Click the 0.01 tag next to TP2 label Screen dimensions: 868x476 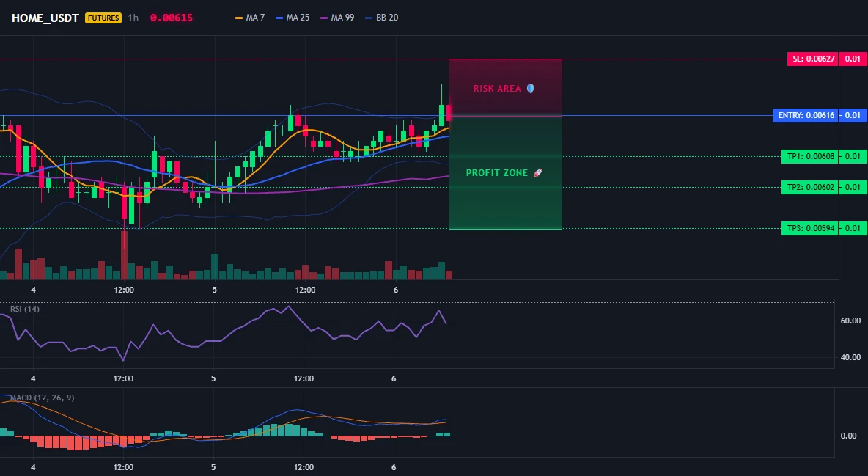tap(853, 187)
